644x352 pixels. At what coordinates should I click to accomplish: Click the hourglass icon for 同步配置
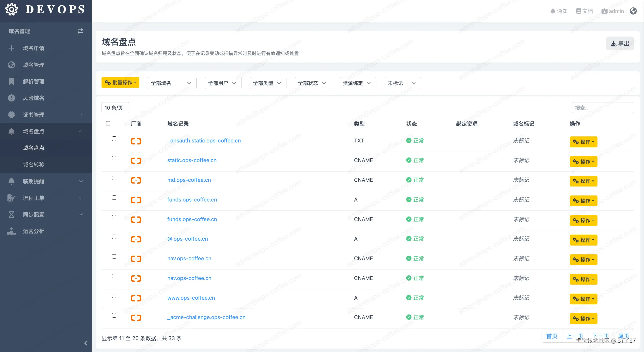point(11,214)
